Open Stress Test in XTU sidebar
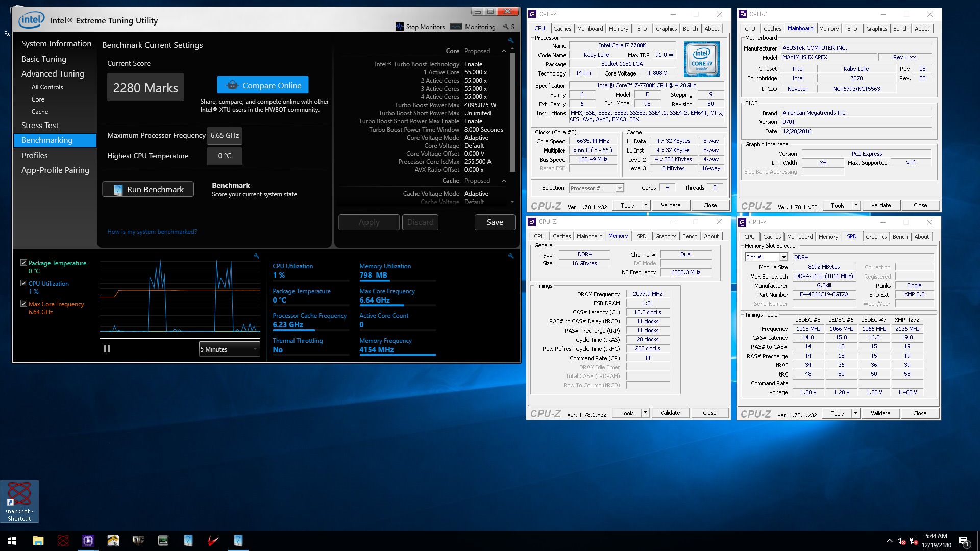 click(40, 125)
